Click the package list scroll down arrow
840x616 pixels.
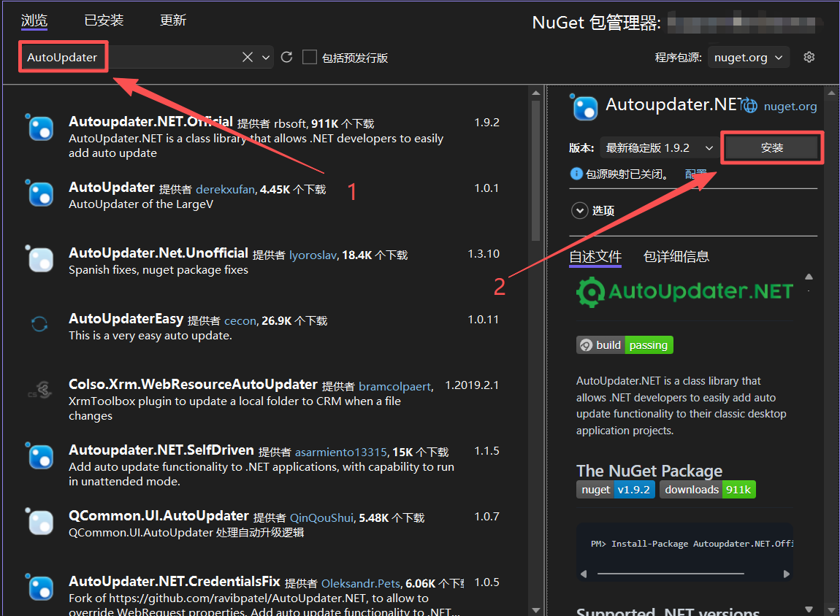tap(535, 610)
